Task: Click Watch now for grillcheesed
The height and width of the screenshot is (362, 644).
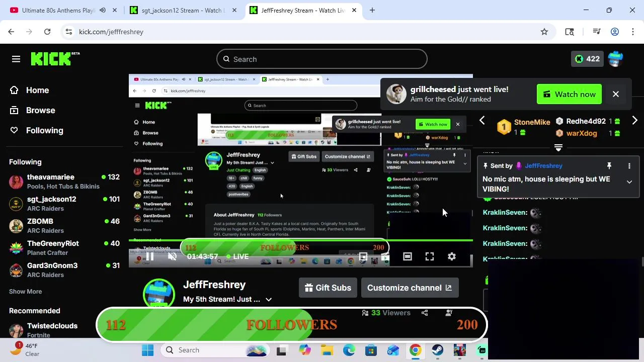Action: 569,94
